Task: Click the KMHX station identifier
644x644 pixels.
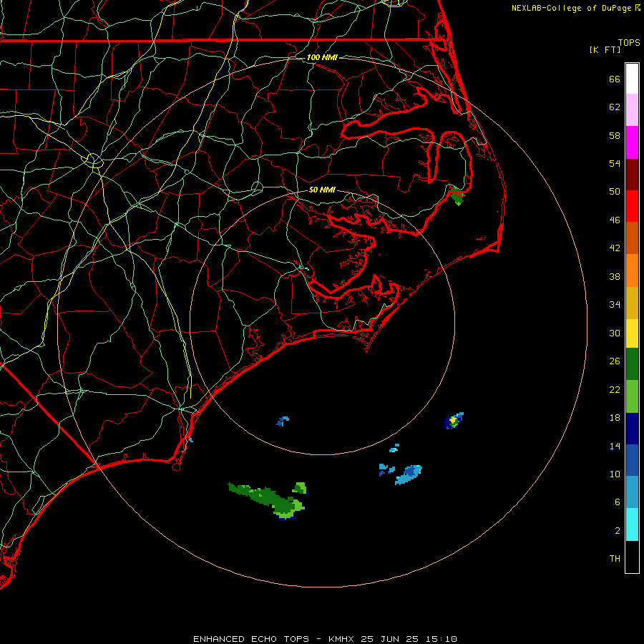Action: (x=342, y=639)
